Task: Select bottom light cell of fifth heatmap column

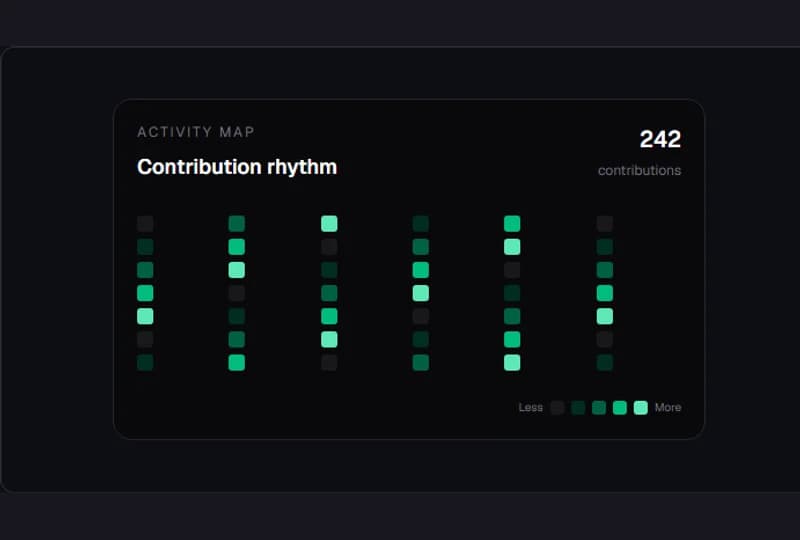Action: coord(512,362)
